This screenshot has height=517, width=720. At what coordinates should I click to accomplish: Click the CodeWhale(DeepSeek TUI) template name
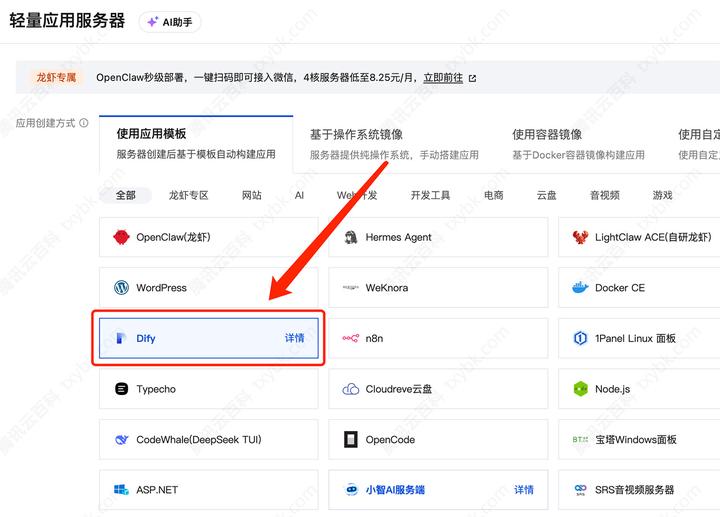tap(199, 439)
